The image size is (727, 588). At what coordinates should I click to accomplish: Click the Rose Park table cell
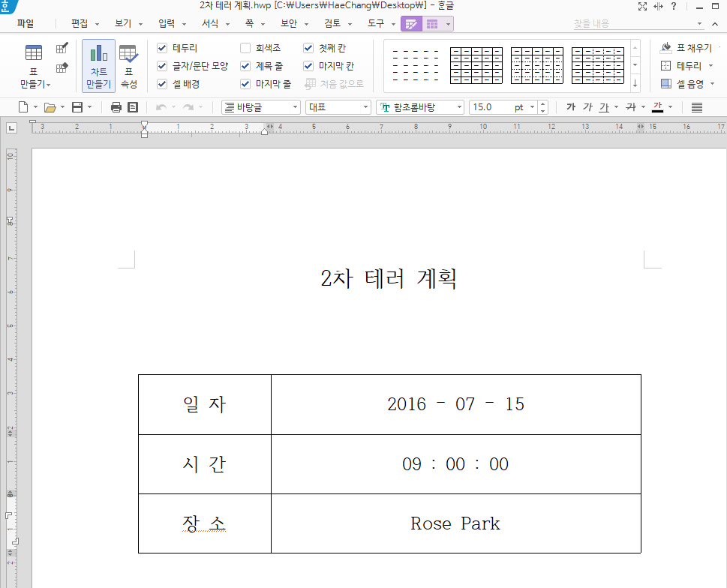455,523
